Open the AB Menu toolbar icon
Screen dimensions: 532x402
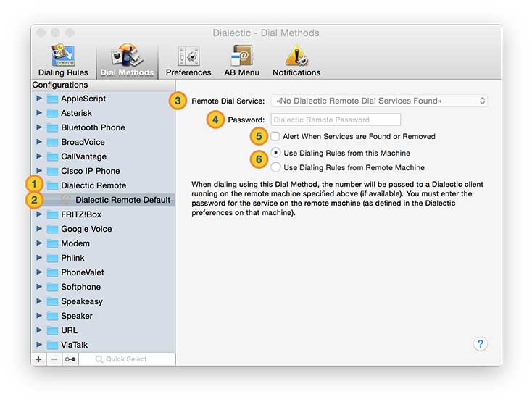(241, 61)
